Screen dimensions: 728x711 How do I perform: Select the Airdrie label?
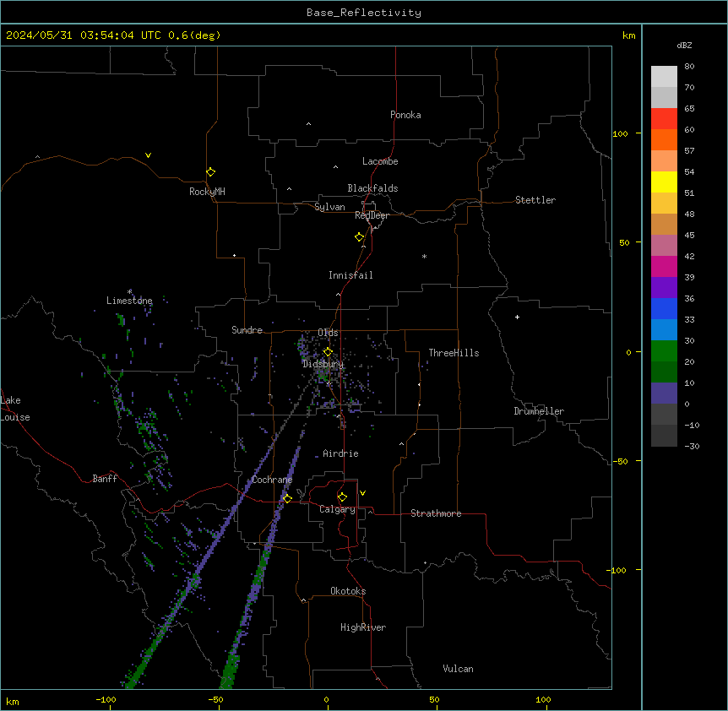pyautogui.click(x=340, y=453)
